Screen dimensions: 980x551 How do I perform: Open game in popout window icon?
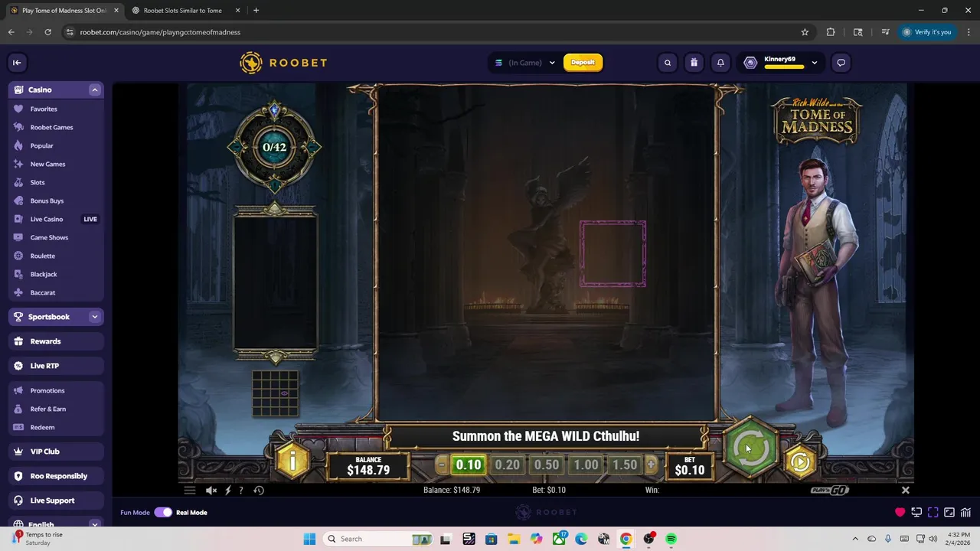[x=916, y=512]
